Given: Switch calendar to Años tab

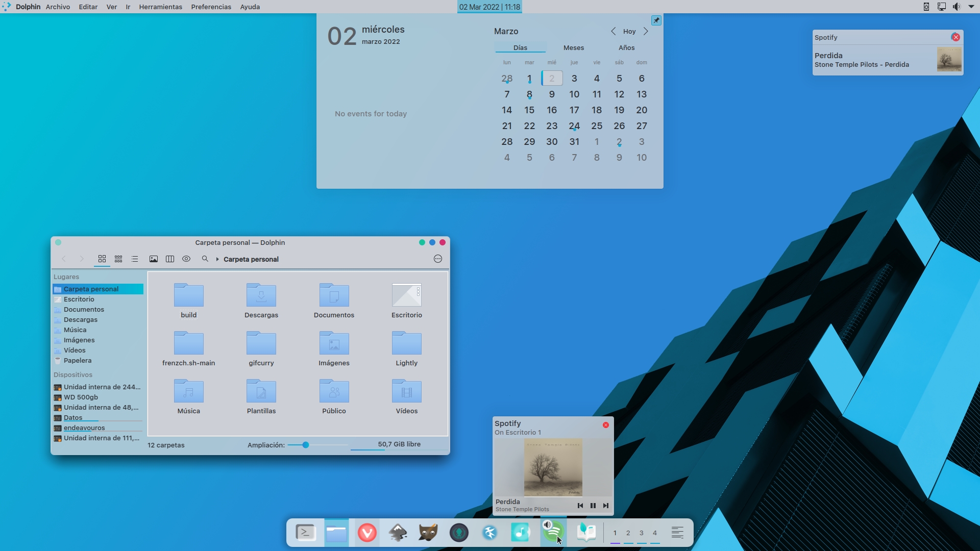Looking at the screenshot, I should point(627,47).
